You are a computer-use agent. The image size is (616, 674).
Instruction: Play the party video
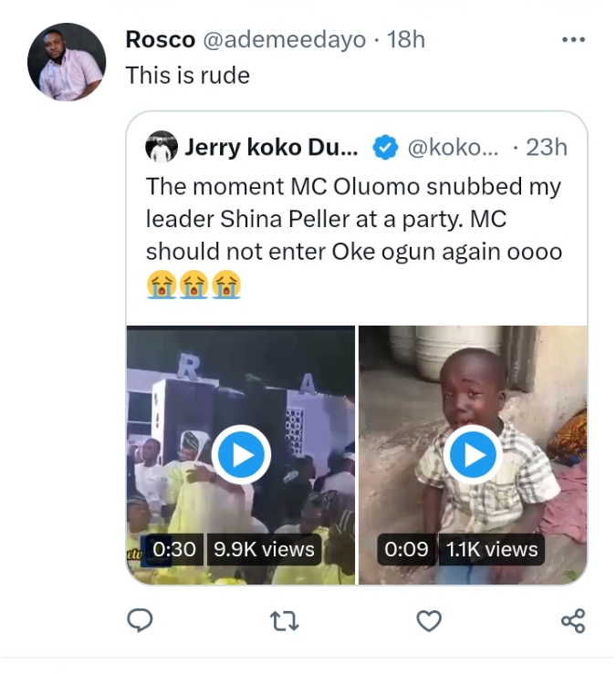click(241, 454)
